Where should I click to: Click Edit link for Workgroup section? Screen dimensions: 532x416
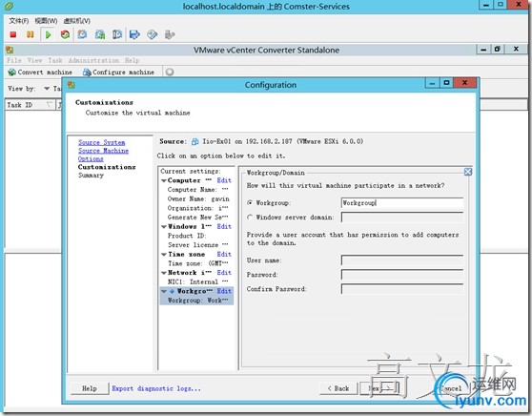pos(224,291)
